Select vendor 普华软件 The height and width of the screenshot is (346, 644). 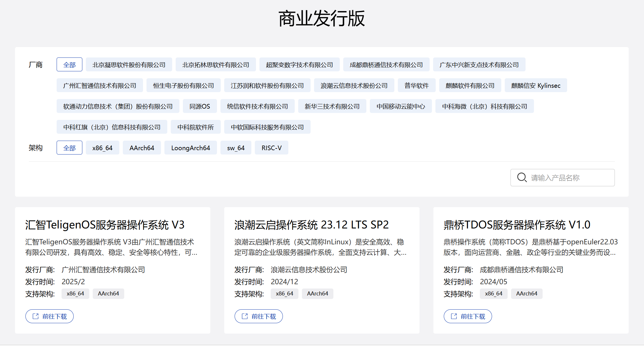click(x=416, y=85)
